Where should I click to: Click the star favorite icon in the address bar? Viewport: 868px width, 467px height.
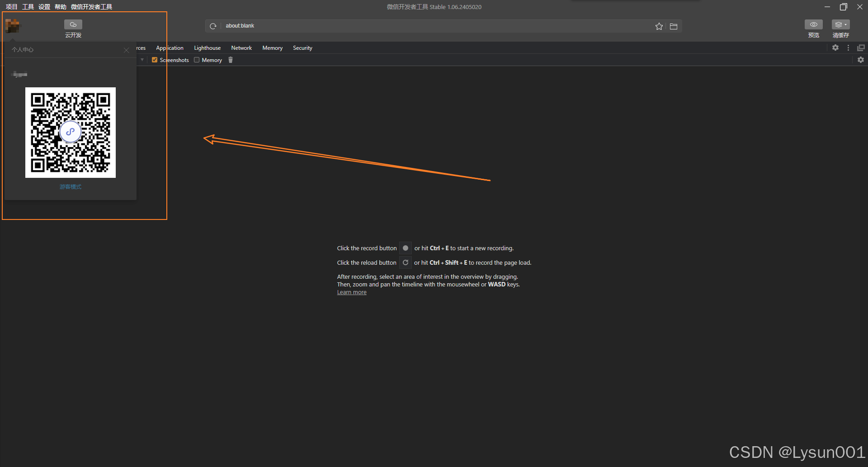(x=659, y=26)
